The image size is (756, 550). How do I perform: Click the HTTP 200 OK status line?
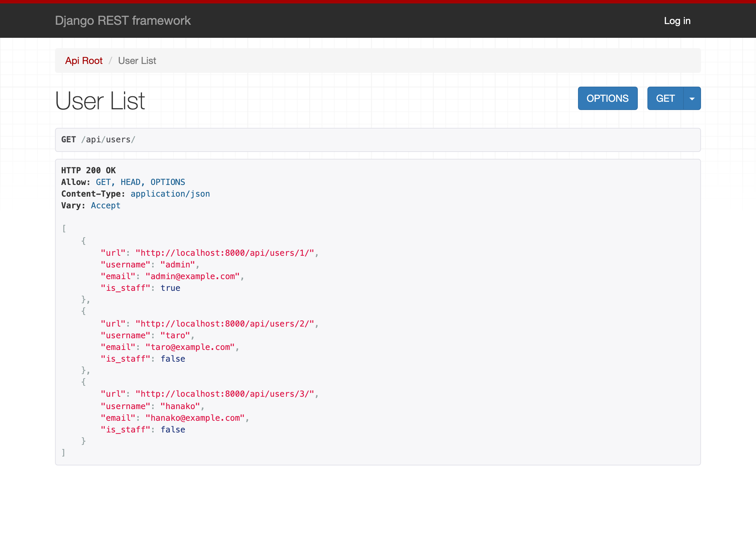tap(88, 170)
